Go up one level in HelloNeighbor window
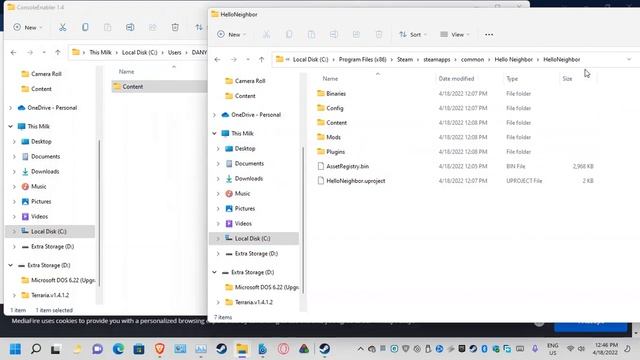Screen dimensions: 640x360 point(262,60)
